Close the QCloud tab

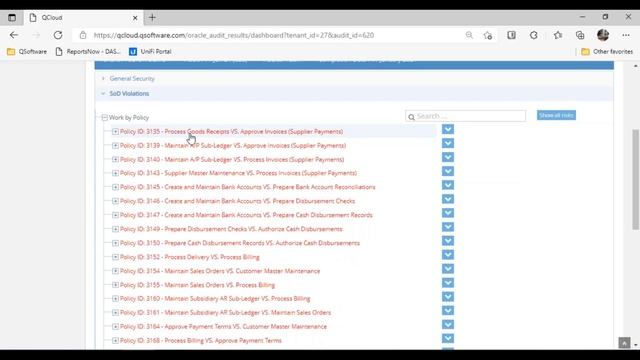tap(135, 18)
